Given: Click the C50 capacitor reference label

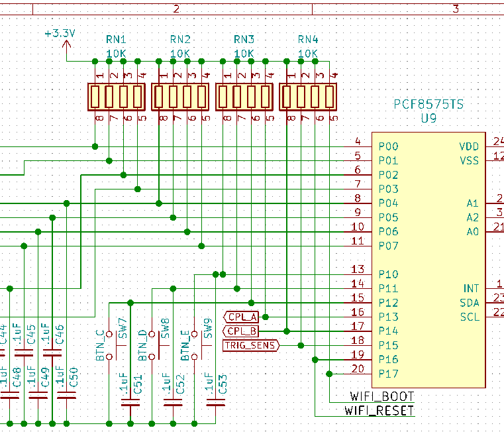Looking at the screenshot, I should click(74, 377).
